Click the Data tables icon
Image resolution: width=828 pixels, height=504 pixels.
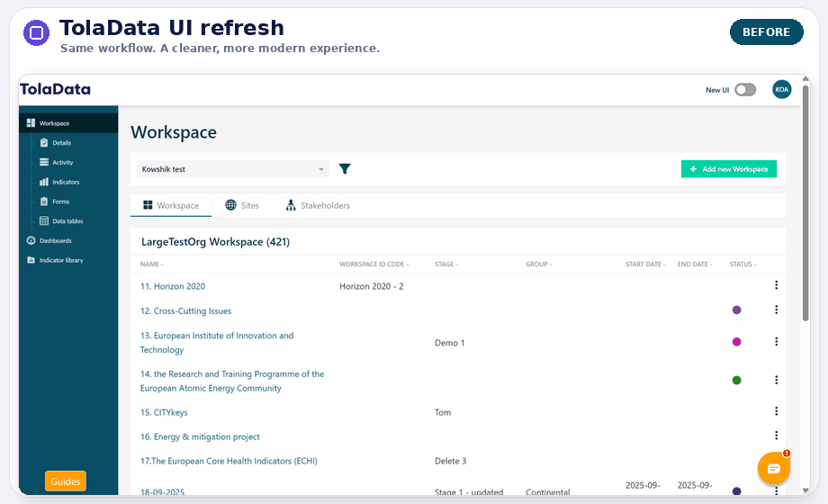pyautogui.click(x=44, y=220)
